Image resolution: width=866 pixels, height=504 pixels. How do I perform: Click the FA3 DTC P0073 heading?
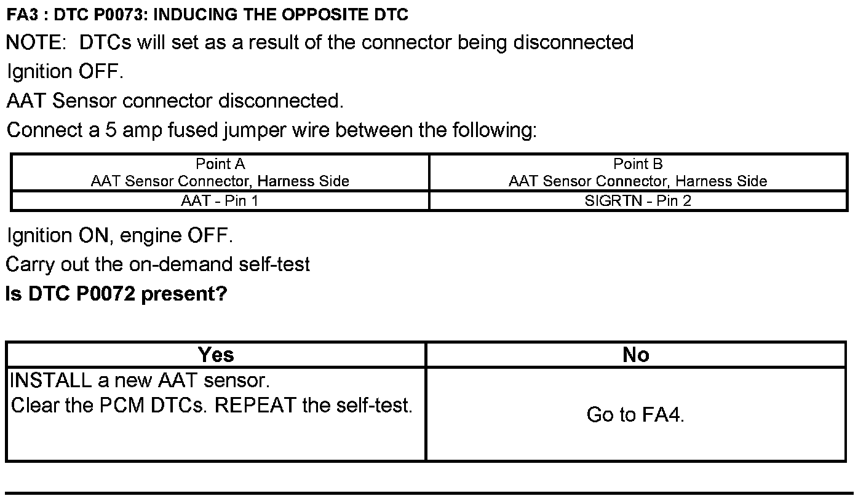coord(207,15)
